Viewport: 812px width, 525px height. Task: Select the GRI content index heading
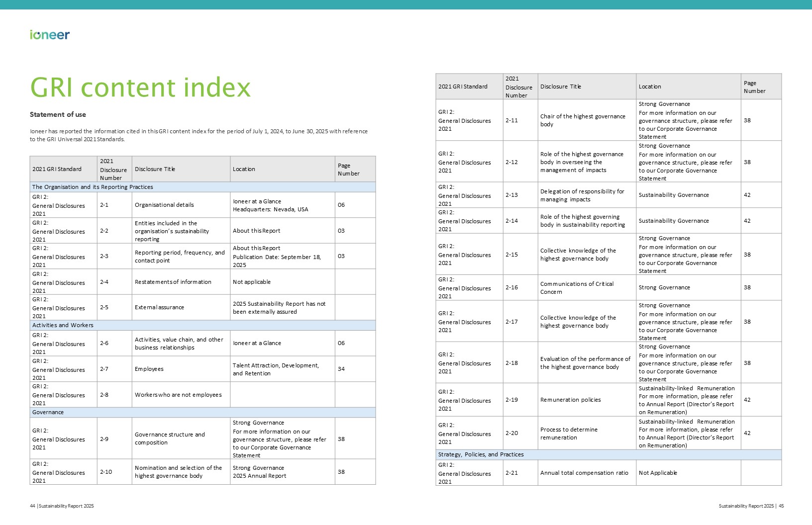pyautogui.click(x=140, y=87)
